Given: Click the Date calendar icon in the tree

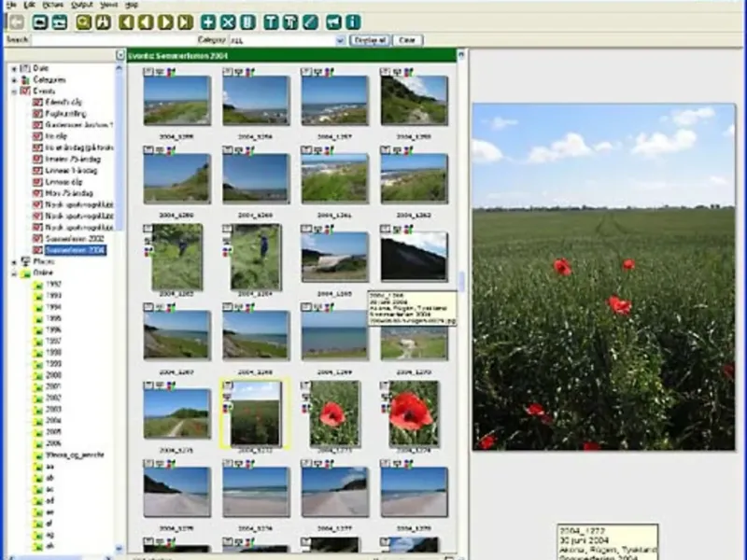Looking at the screenshot, I should [25, 68].
